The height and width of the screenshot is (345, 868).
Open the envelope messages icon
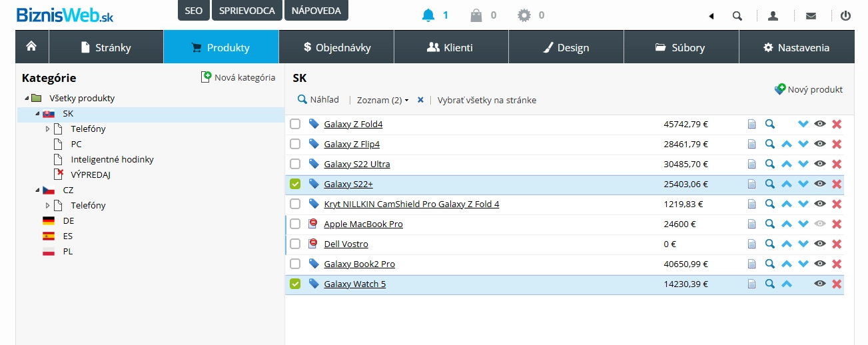point(811,16)
